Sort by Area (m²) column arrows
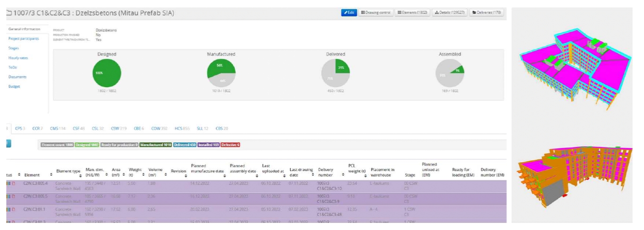The width and height of the screenshot is (644, 230). click(x=125, y=175)
